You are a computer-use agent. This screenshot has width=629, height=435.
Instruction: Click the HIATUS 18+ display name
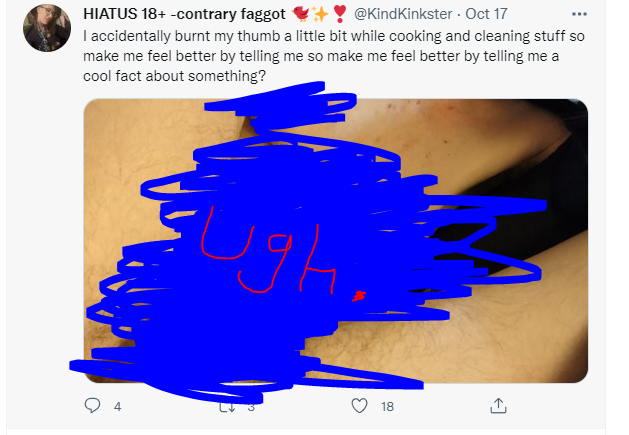click(184, 14)
